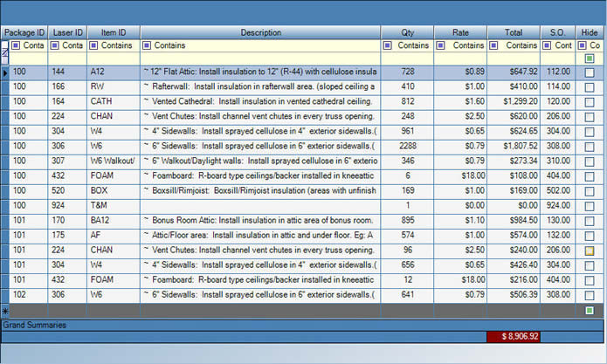
Task: Open filter operator icon for S.O. column
Action: click(546, 45)
